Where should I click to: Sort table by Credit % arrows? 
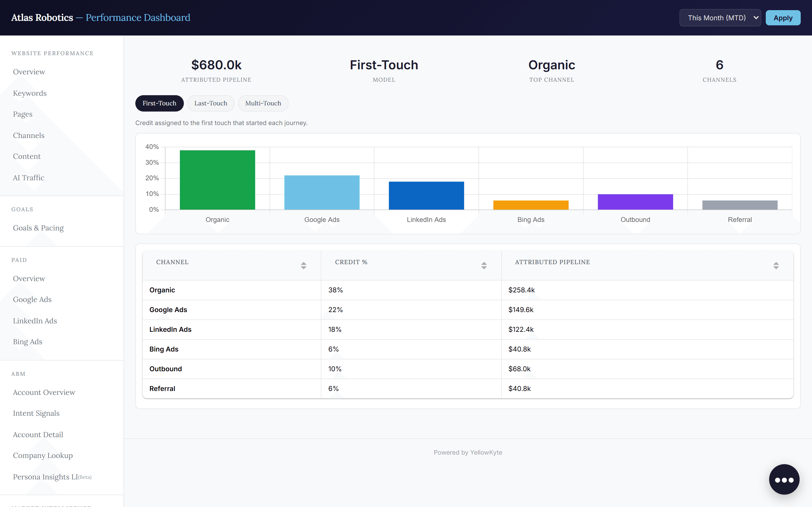coord(484,266)
